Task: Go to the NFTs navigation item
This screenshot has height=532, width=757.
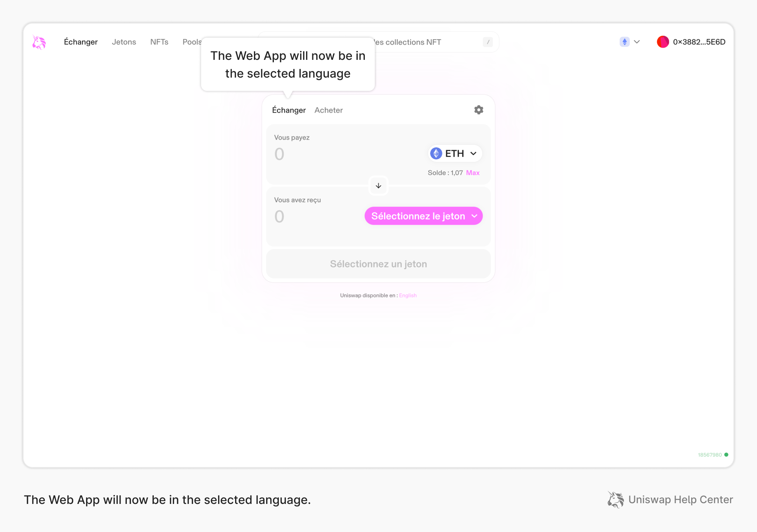Action: click(x=159, y=42)
